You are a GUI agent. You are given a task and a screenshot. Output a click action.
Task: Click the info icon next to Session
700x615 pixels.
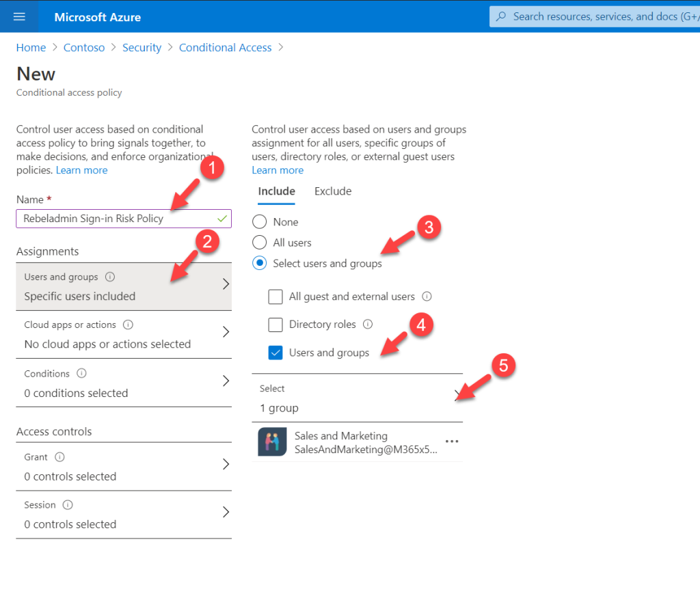[69, 504]
